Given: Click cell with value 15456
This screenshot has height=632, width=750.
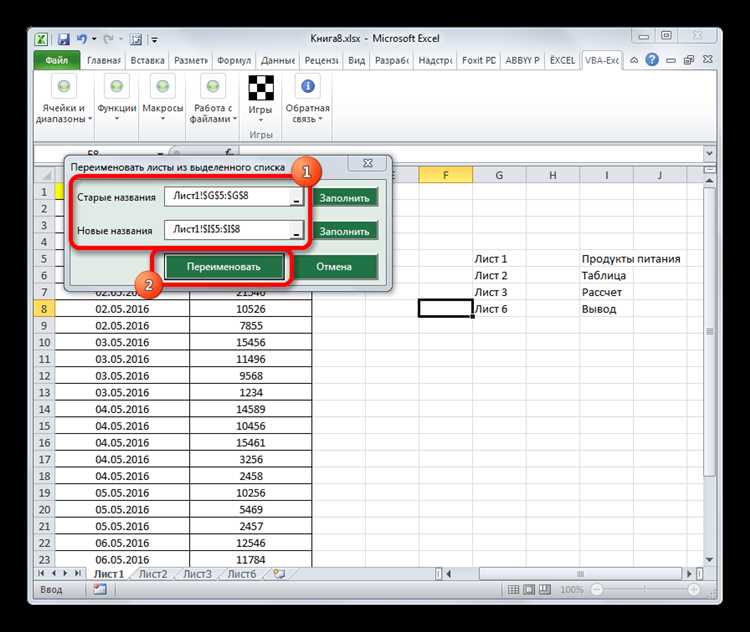Looking at the screenshot, I should (x=251, y=343).
